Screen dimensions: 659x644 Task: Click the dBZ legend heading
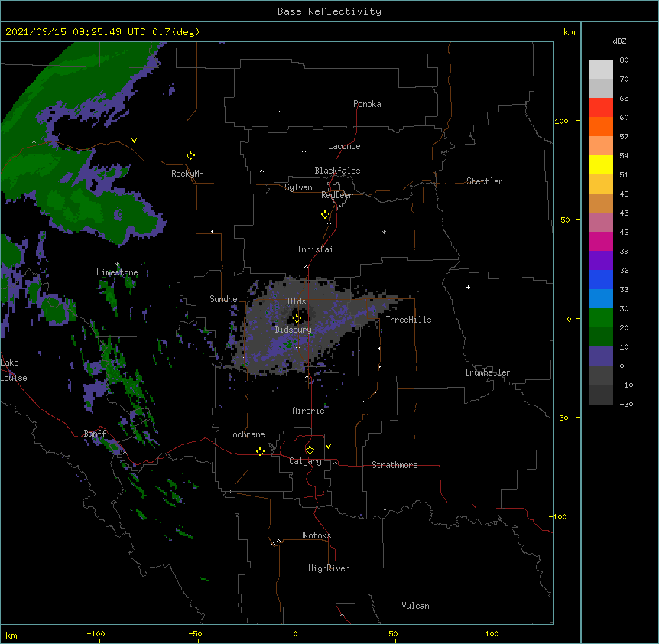[619, 41]
